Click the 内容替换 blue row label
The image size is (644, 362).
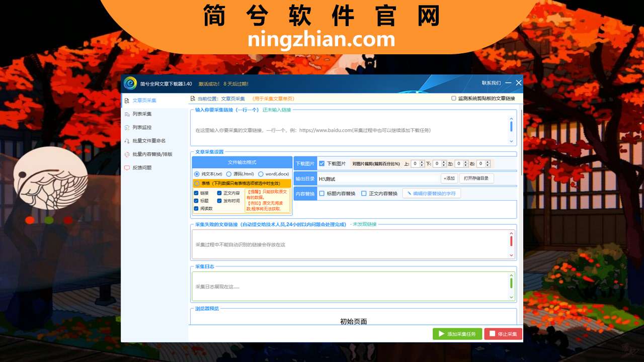tap(305, 194)
